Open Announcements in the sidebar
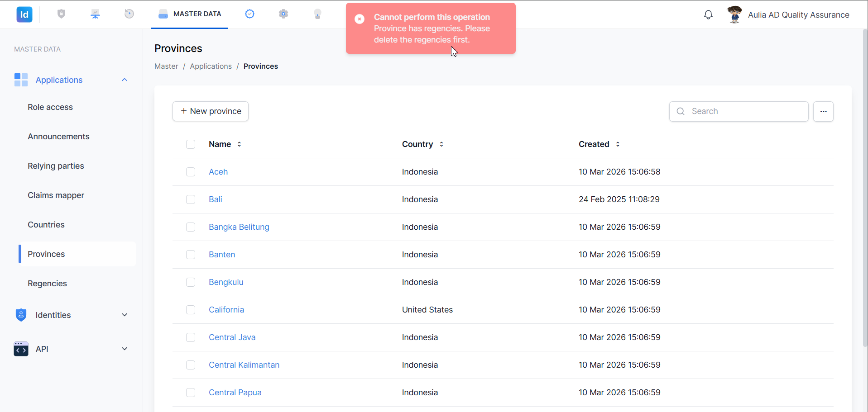This screenshot has width=868, height=412. tap(58, 137)
